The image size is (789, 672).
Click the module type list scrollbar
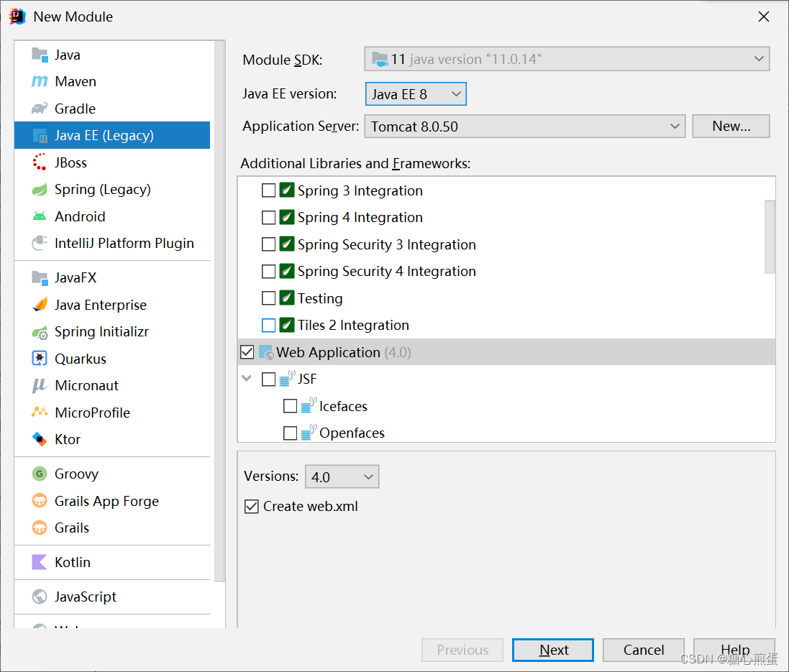[x=219, y=311]
